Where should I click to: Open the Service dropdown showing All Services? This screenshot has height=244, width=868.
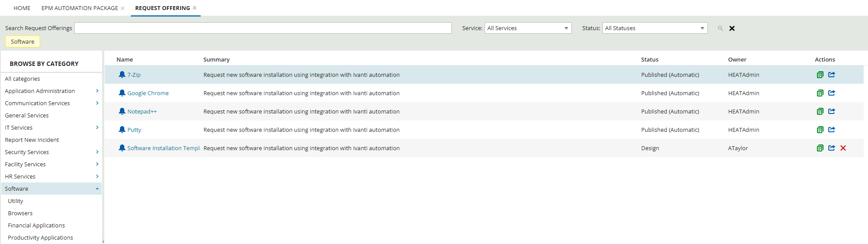tap(528, 28)
